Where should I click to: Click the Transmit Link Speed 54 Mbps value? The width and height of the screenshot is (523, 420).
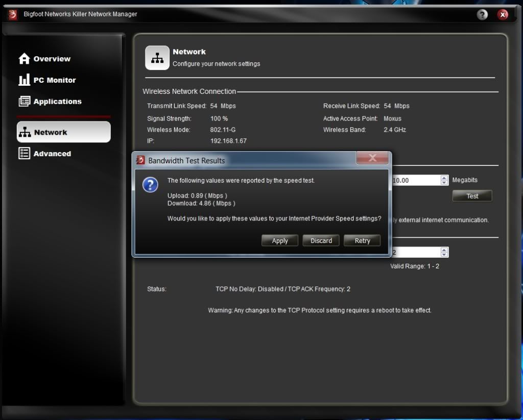(x=223, y=106)
